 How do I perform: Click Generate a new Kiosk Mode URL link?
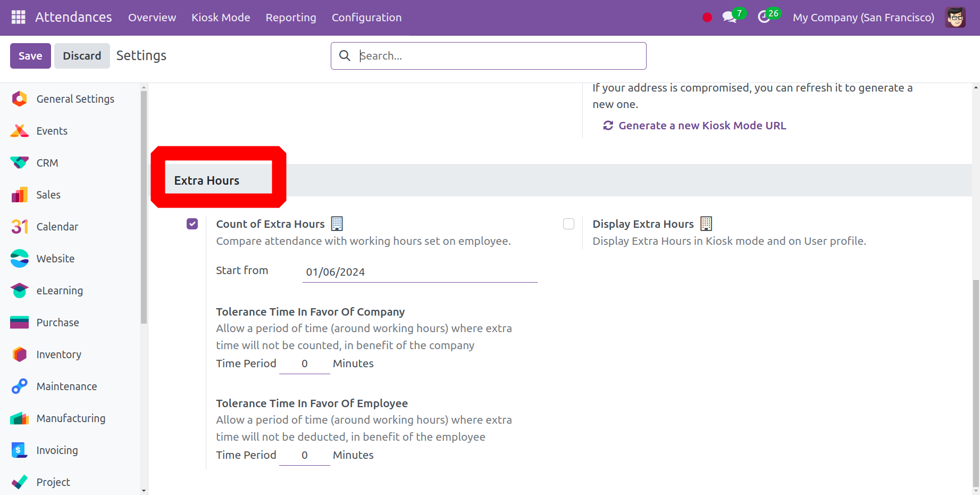(x=702, y=126)
